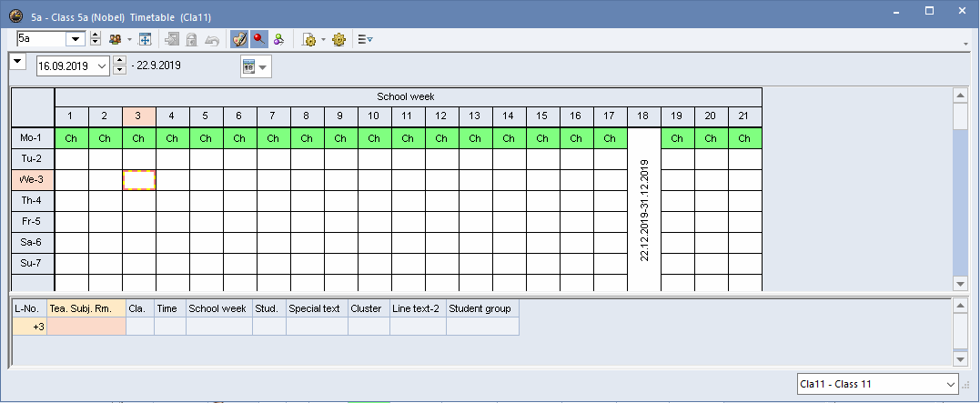This screenshot has width=980, height=403.
Task: Collapse the date bar with black triangle
Action: (17, 61)
